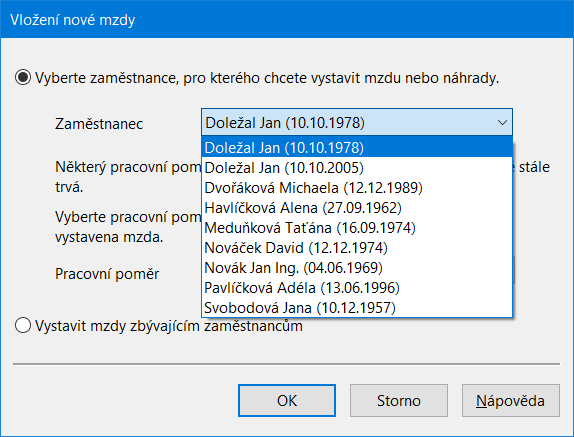Viewport: 574px width, 437px height.
Task: Collapse the Zaměstnanec dropdown arrow
Action: click(502, 122)
